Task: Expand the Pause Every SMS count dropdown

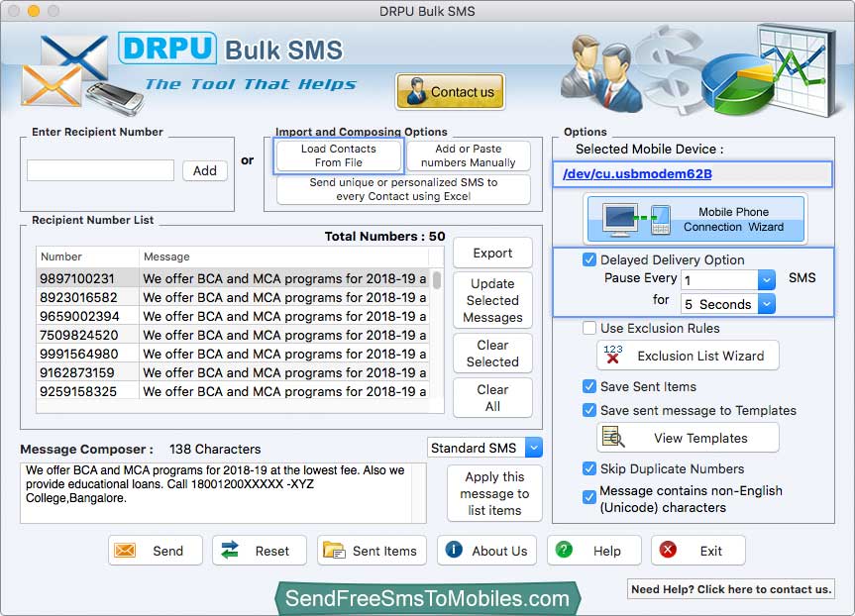Action: pyautogui.click(x=766, y=280)
